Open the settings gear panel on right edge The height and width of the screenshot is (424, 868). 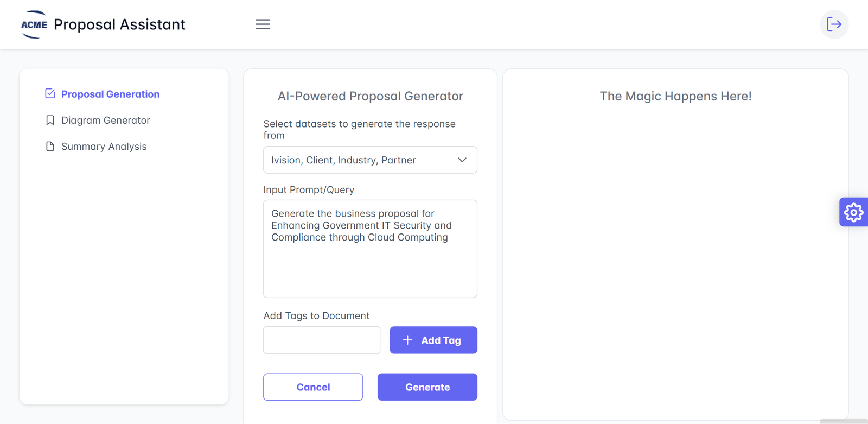click(853, 212)
